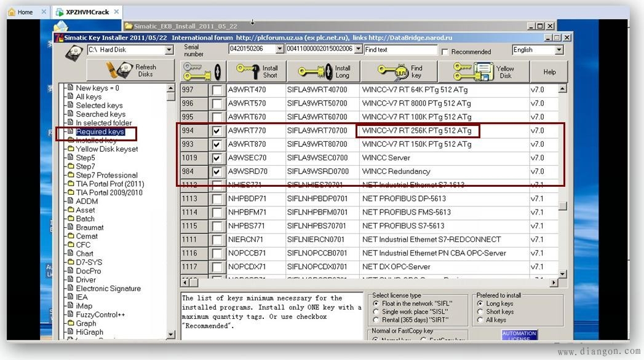Click the Install Short key button
The width and height of the screenshot is (644, 360).
(x=256, y=72)
